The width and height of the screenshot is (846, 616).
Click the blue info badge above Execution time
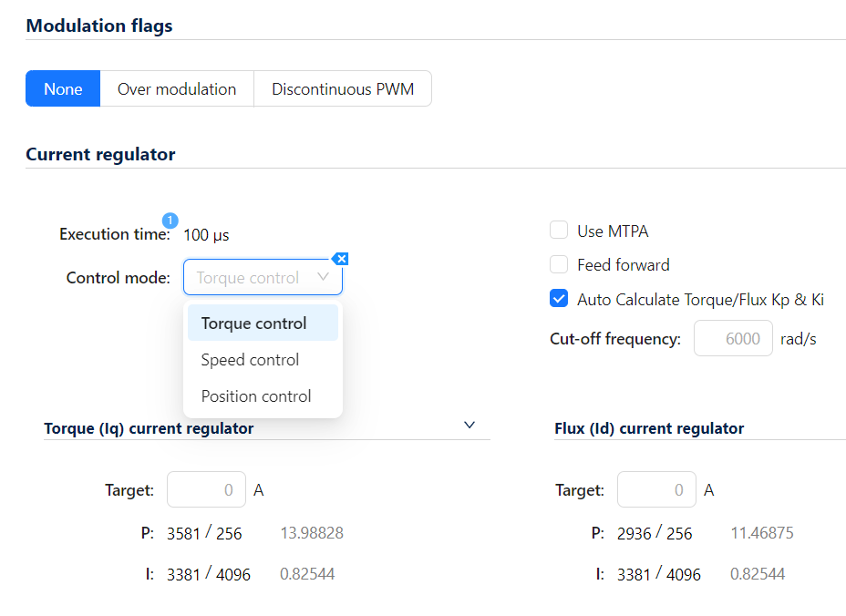click(170, 220)
